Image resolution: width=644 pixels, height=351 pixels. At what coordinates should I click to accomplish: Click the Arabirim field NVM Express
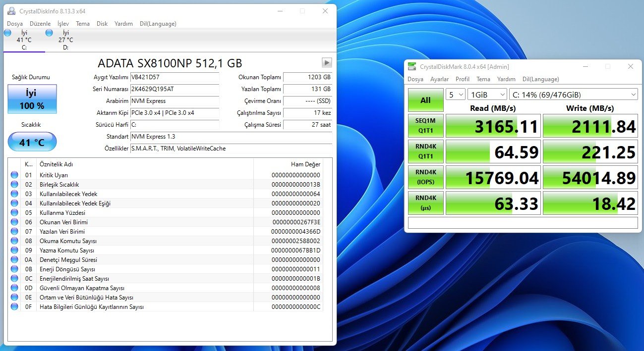pos(175,100)
